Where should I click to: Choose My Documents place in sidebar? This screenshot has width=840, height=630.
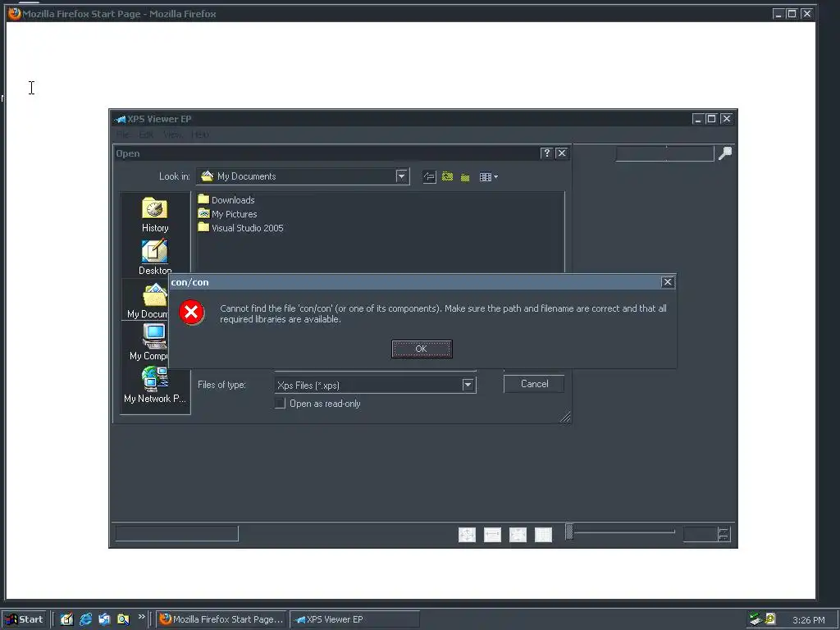pos(147,300)
